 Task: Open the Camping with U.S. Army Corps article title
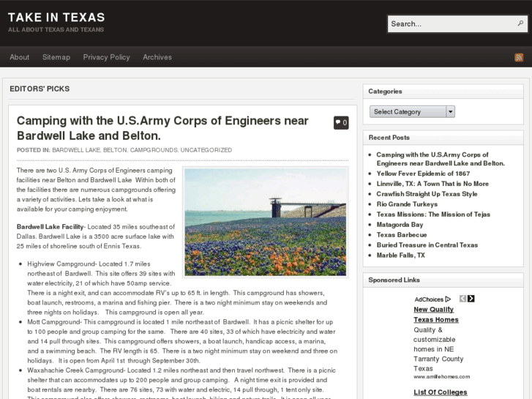[162, 128]
